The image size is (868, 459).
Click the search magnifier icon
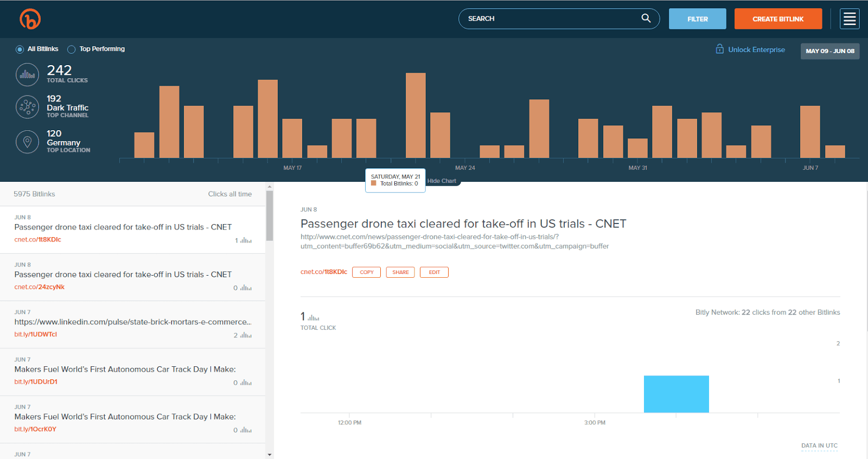tap(646, 18)
